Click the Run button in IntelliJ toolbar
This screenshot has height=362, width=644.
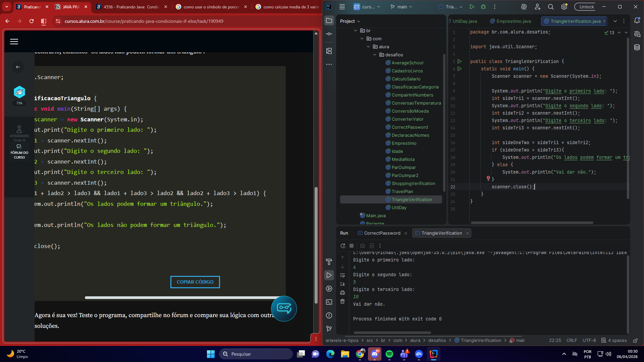pyautogui.click(x=472, y=7)
